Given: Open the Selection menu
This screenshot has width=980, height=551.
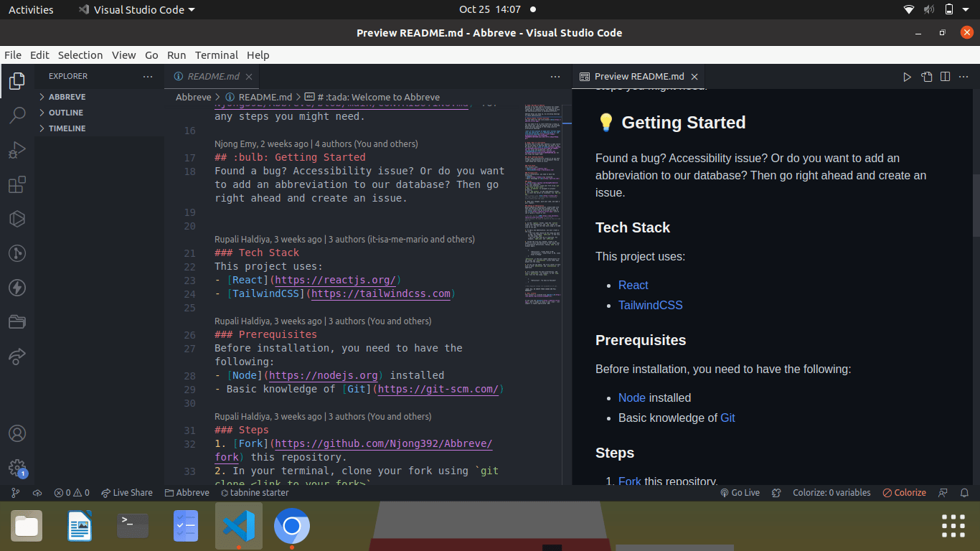Looking at the screenshot, I should [80, 55].
